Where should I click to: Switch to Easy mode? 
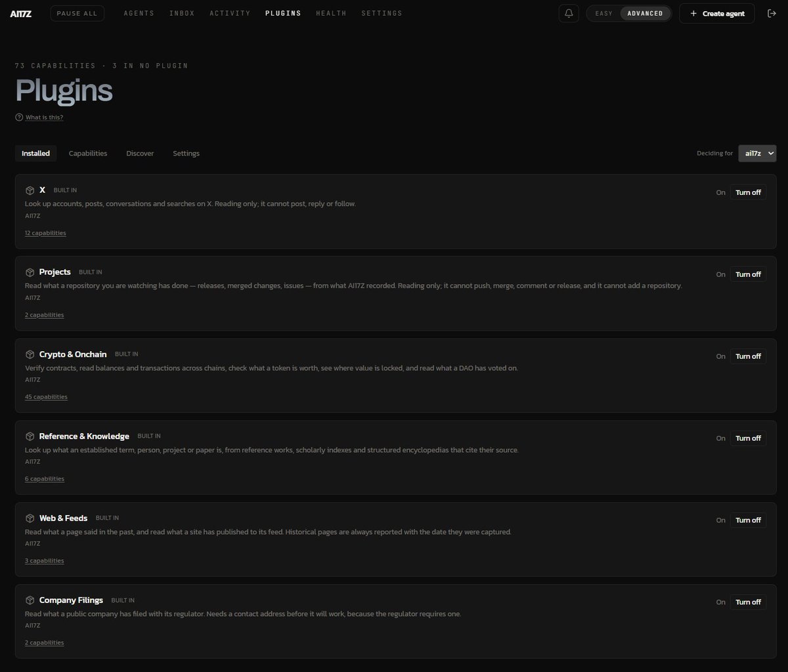[x=603, y=13]
